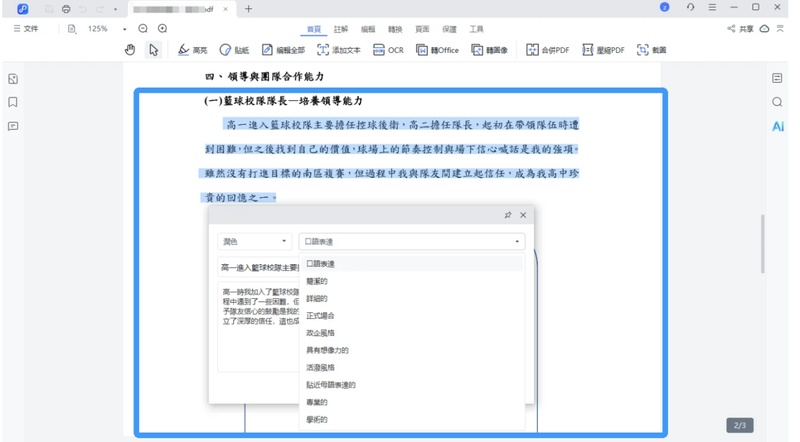
Task: Click the sync refresh icon in title bar
Action: pos(690,7)
